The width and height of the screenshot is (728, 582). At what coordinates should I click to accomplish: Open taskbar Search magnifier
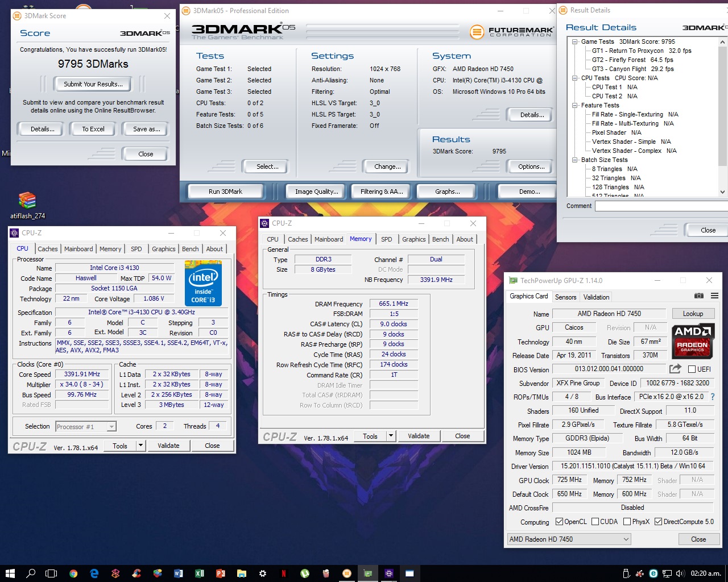(31, 573)
